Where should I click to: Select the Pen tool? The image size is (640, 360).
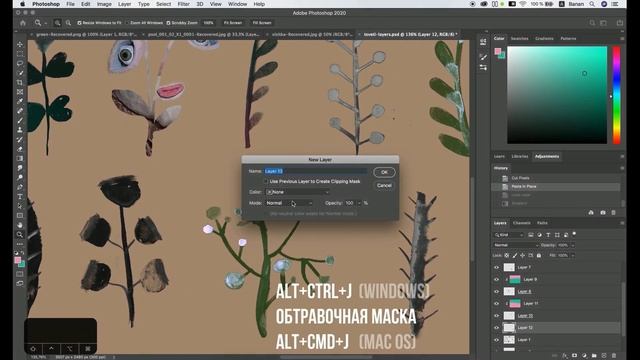coord(20,187)
